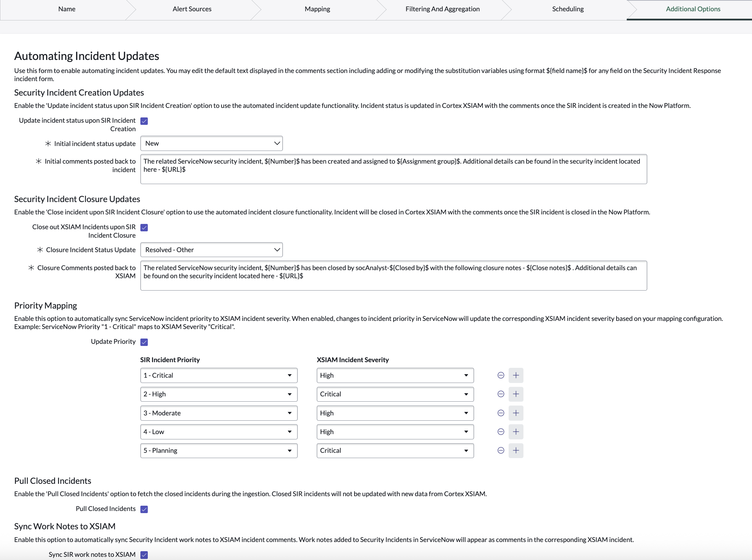Add a row after 3 - Moderate mapping

516,413
